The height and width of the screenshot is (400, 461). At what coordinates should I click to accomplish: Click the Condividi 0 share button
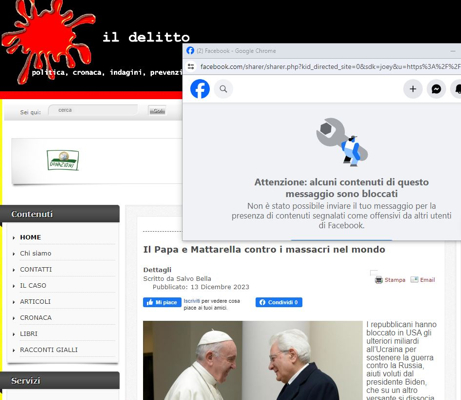279,302
